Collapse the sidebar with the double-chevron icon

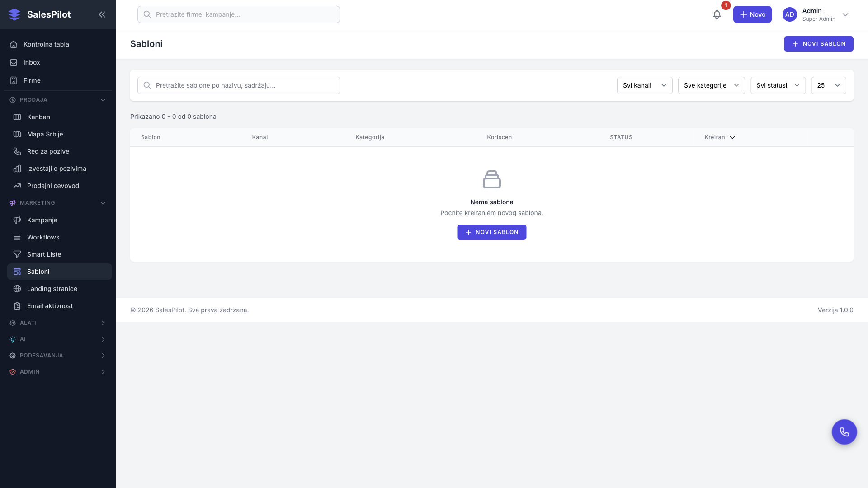[102, 14]
